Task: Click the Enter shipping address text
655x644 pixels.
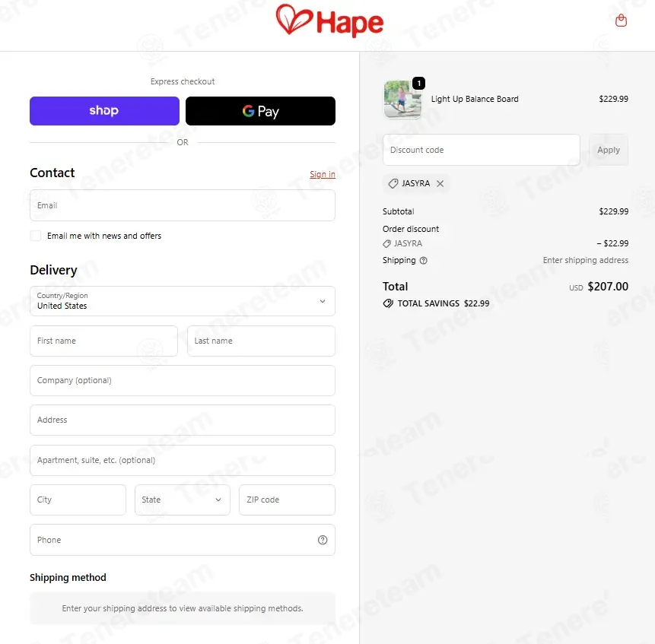Action: tap(586, 260)
